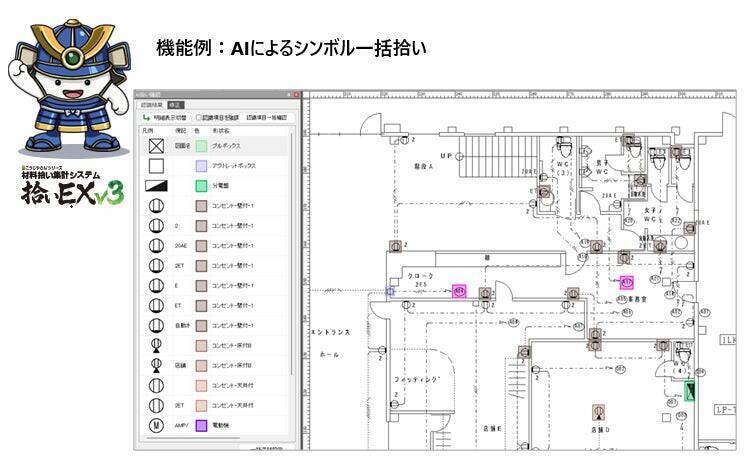748x462 pixels.
Task: Open the green 分電盤 color swatch
Action: pos(201,186)
